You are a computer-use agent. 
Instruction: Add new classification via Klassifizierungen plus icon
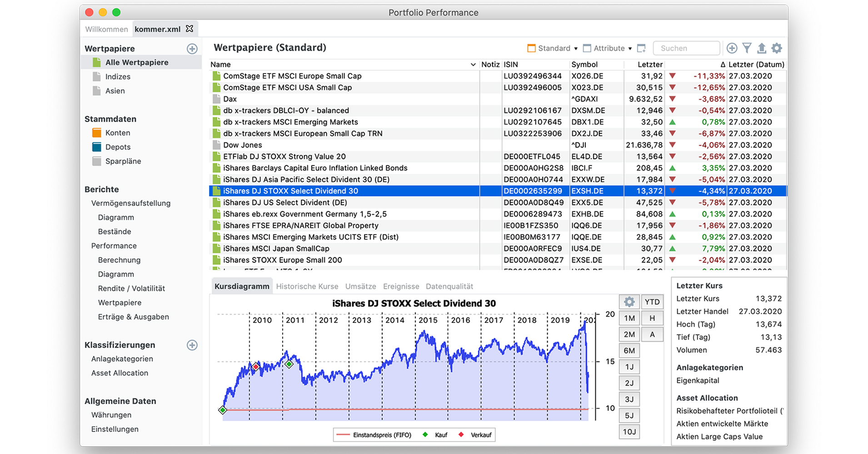pyautogui.click(x=192, y=345)
